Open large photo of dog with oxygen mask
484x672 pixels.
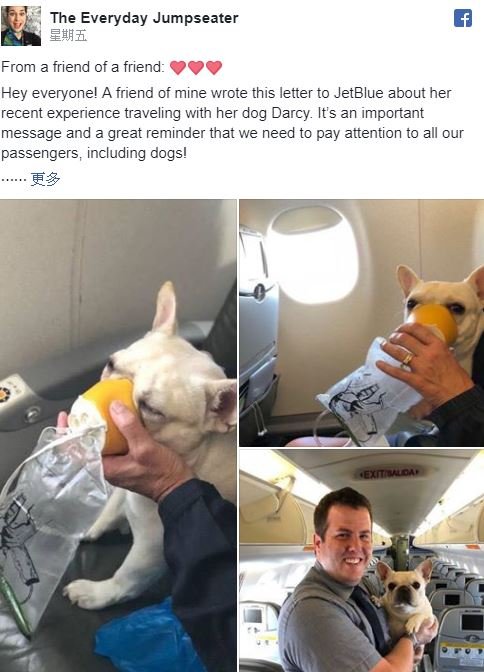click(x=118, y=435)
